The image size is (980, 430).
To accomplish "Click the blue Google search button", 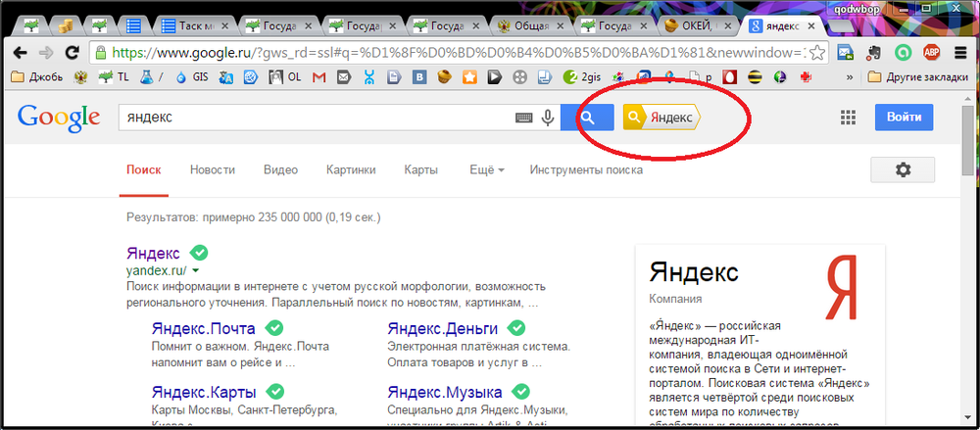I will pyautogui.click(x=587, y=117).
